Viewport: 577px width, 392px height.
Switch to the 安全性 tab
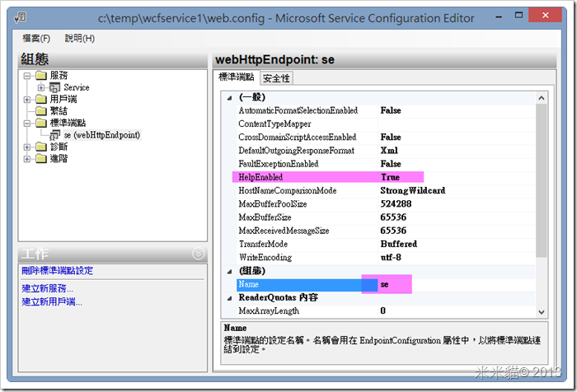[x=276, y=78]
